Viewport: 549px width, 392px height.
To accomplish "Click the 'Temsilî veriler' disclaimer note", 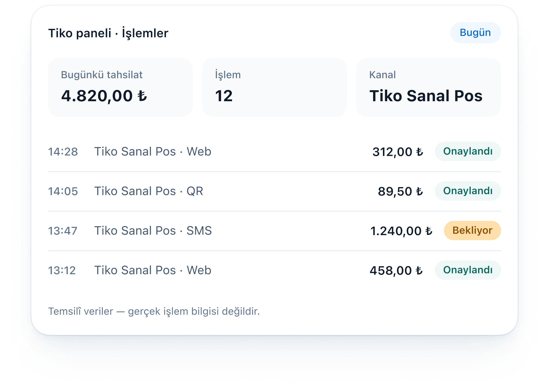I will (x=154, y=311).
